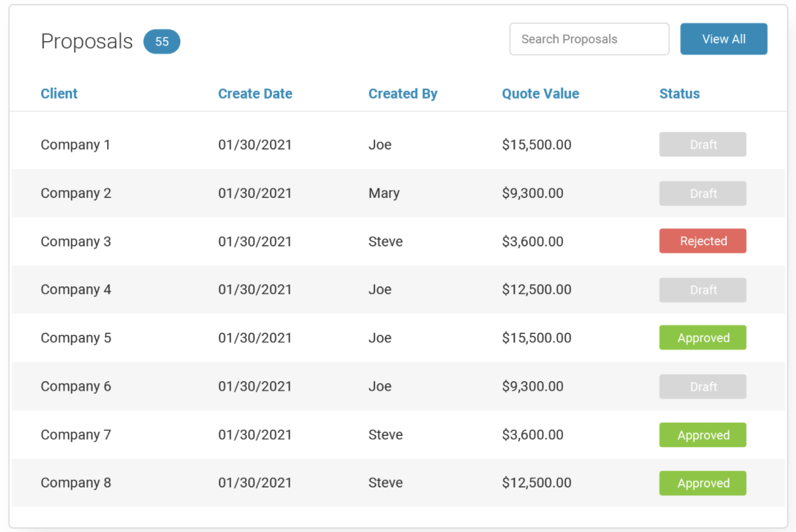The image size is (796, 532).
Task: Click the Draft status badge for Company 6
Action: tap(703, 386)
